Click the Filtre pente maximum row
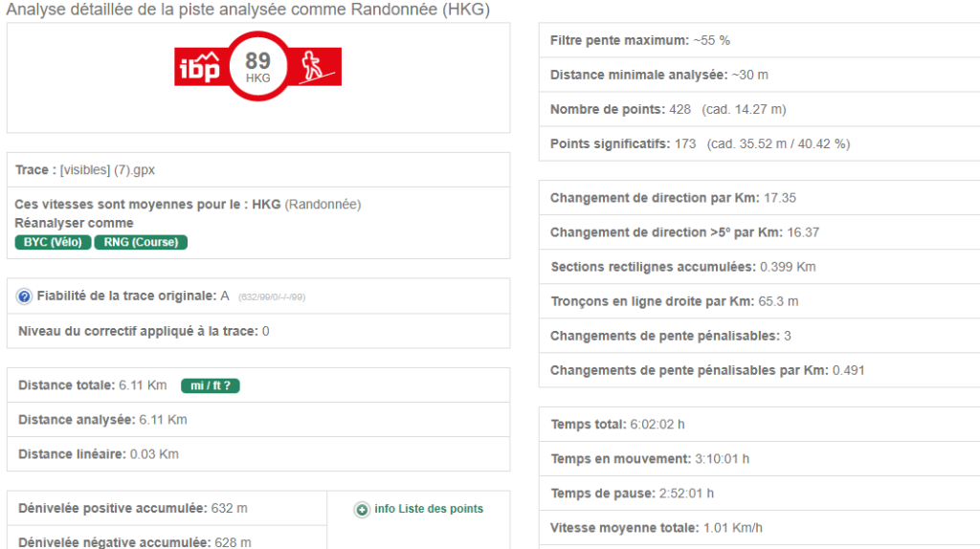 (639, 41)
